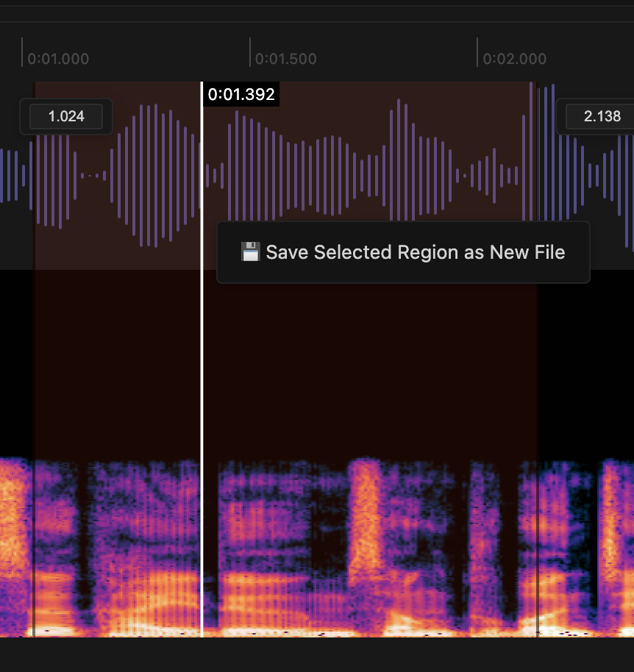Click the playhead time tooltip 0:01.392
The image size is (634, 672).
241,94
